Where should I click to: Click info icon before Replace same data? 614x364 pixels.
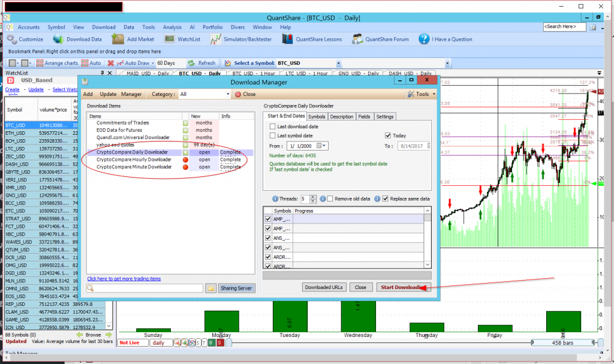[377, 199]
